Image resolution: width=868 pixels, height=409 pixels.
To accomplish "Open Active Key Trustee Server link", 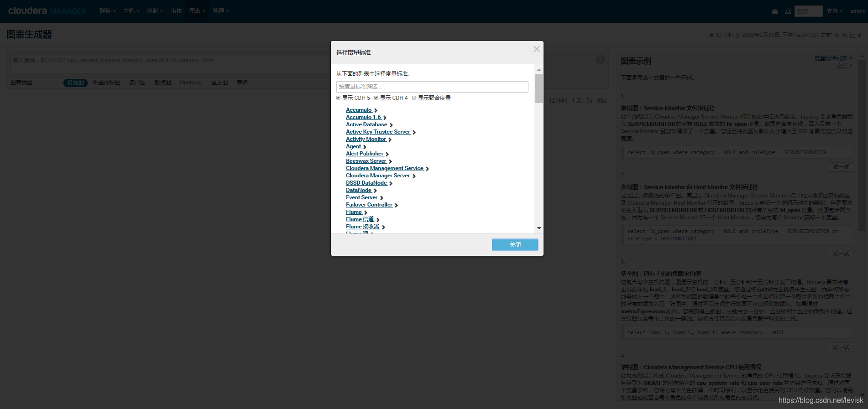I will coord(378,132).
